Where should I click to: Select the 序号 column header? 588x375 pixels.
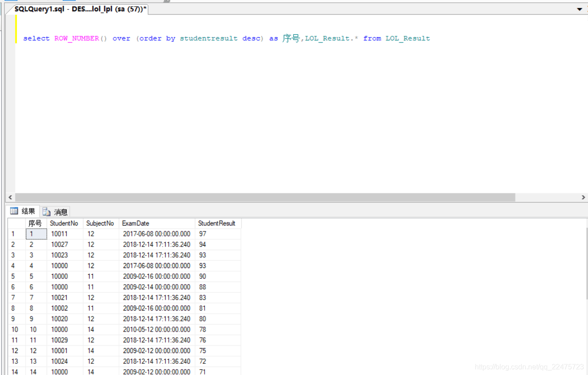(x=36, y=223)
